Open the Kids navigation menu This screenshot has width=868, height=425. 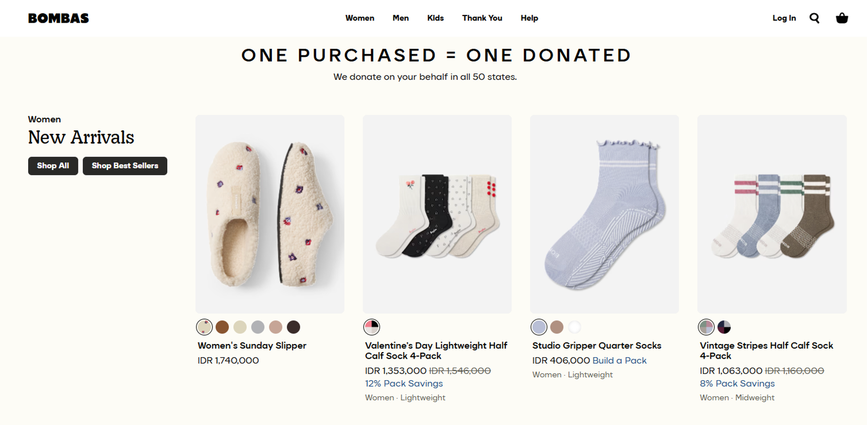(435, 18)
